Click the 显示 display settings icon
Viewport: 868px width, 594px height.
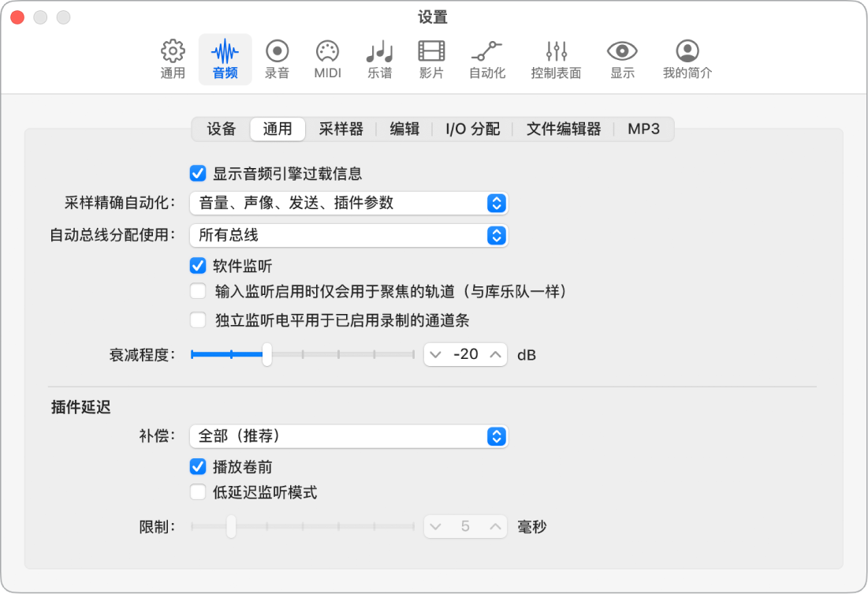622,55
